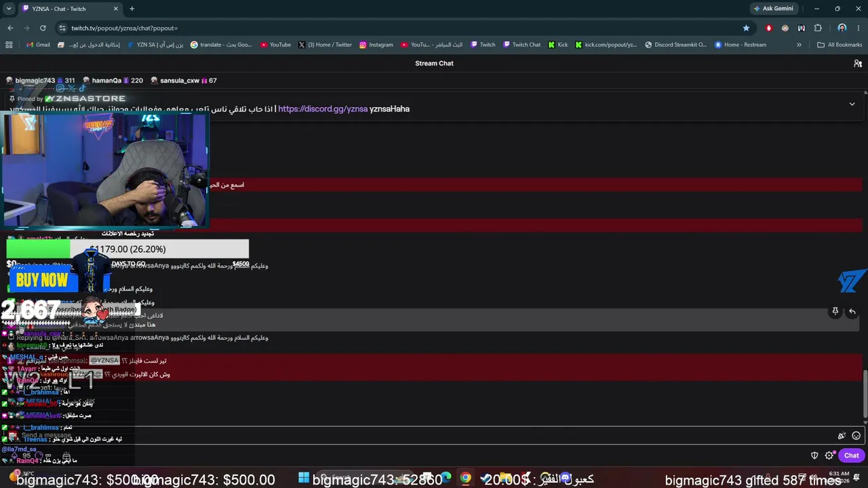The image size is (868, 488).
Task: Open the Home - Restream bookmark
Action: tap(740, 45)
